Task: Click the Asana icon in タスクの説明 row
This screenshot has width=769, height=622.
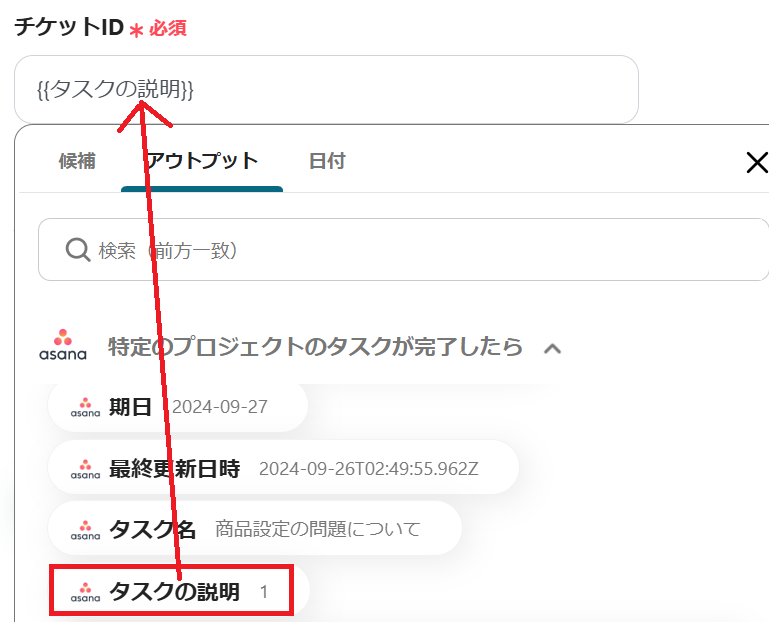Action: tap(85, 592)
